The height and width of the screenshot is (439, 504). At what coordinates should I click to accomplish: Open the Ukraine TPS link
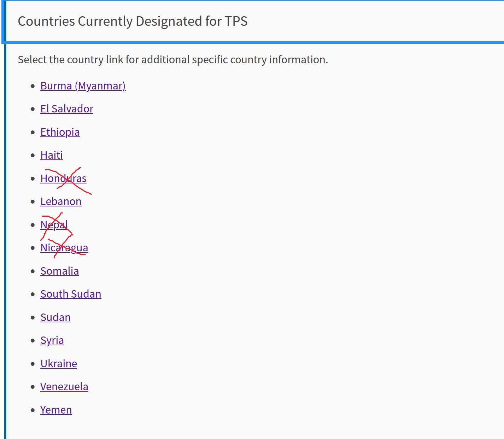[x=59, y=364]
